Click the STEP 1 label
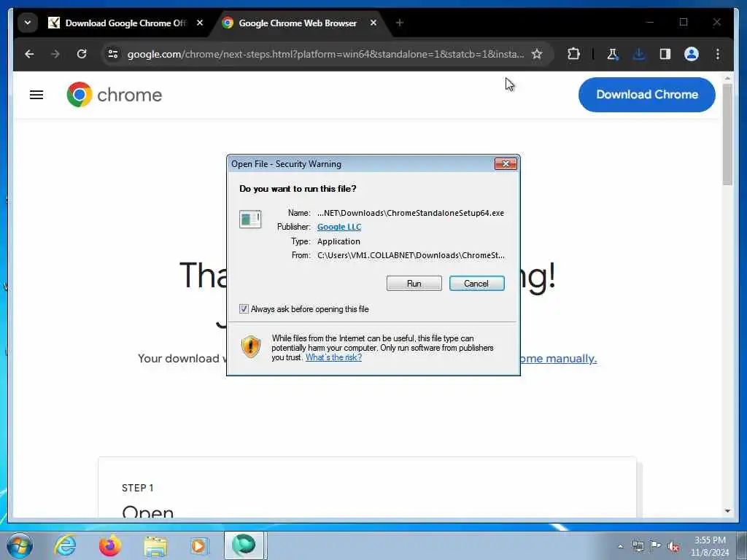 [x=138, y=488]
